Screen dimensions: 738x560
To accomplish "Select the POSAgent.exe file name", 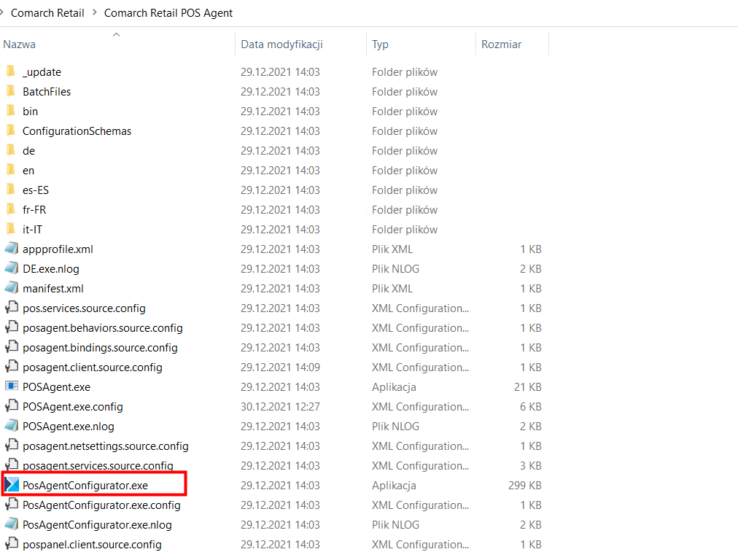I will tap(56, 387).
